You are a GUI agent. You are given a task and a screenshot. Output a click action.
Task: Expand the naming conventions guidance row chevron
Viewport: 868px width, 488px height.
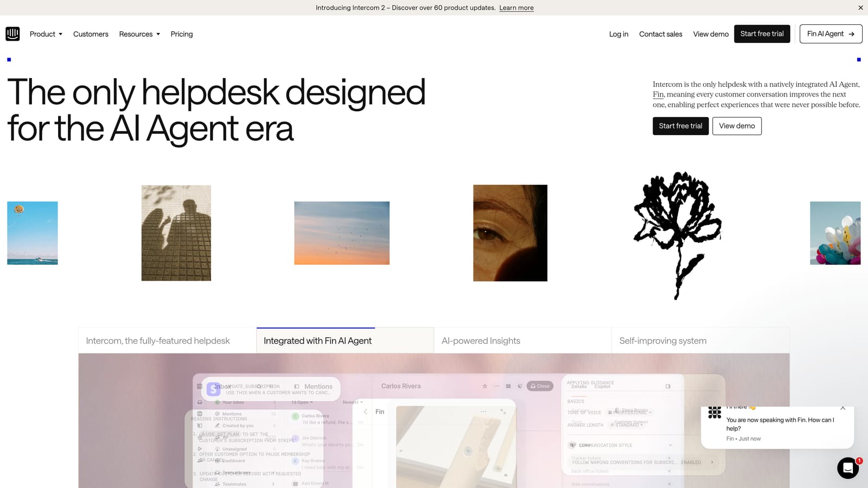coord(712,462)
